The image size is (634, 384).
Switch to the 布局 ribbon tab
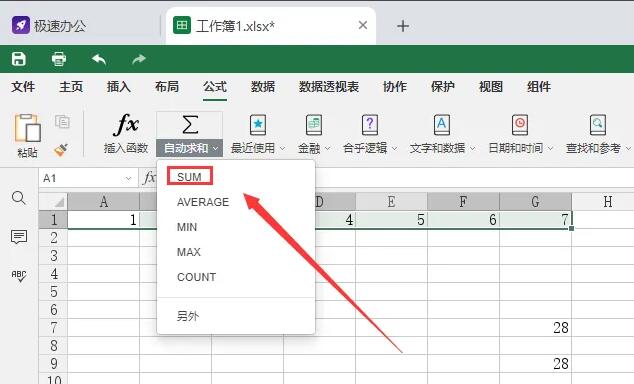pos(167,87)
